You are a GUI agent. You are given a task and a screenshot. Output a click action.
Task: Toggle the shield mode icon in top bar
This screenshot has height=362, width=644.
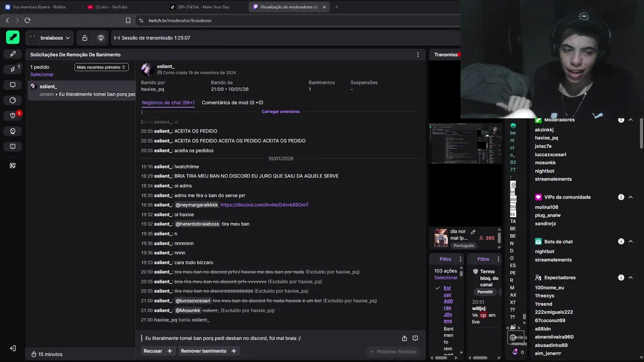pyautogui.click(x=101, y=38)
